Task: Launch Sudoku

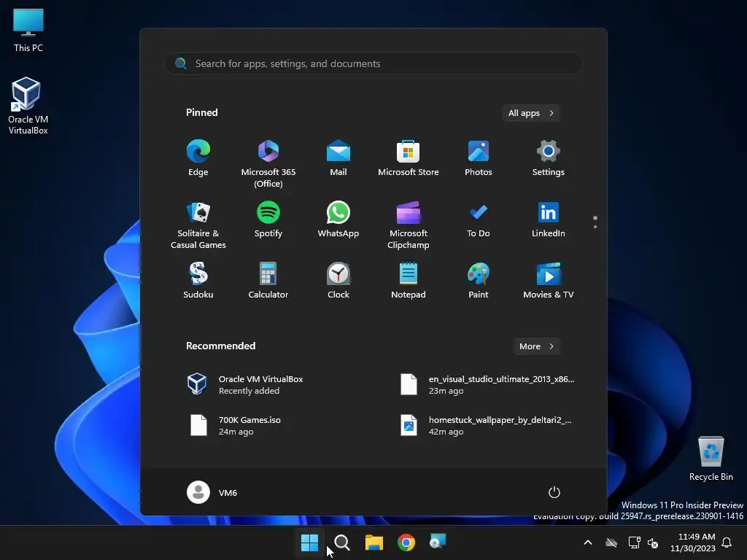Action: (x=198, y=281)
